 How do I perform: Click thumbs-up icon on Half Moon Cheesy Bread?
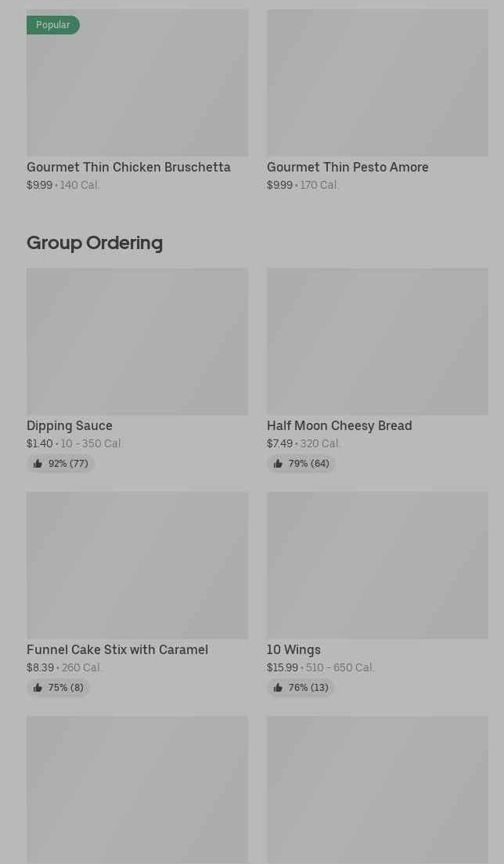point(278,464)
